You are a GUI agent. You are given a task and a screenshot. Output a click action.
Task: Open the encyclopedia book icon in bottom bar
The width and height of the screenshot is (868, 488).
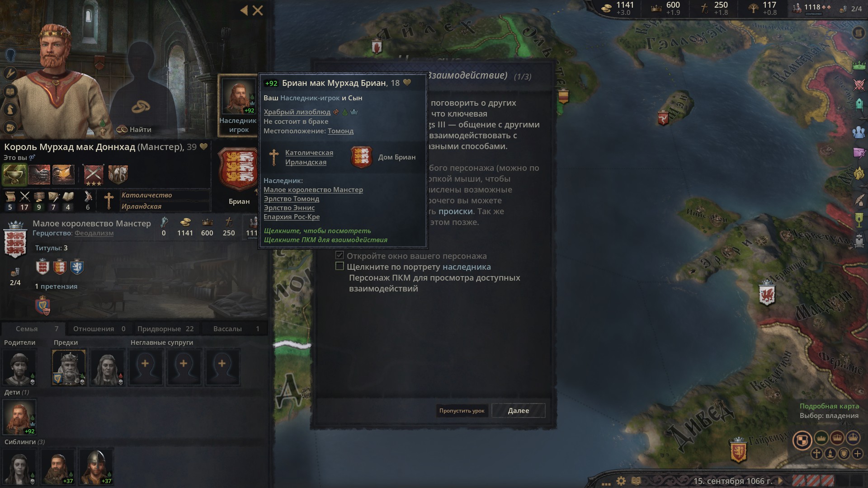click(x=636, y=481)
